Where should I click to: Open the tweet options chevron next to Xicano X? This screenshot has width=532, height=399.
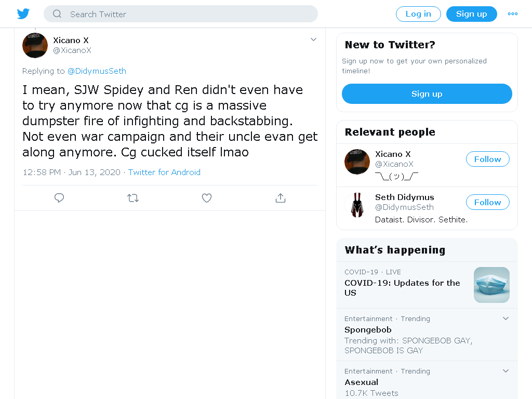313,39
